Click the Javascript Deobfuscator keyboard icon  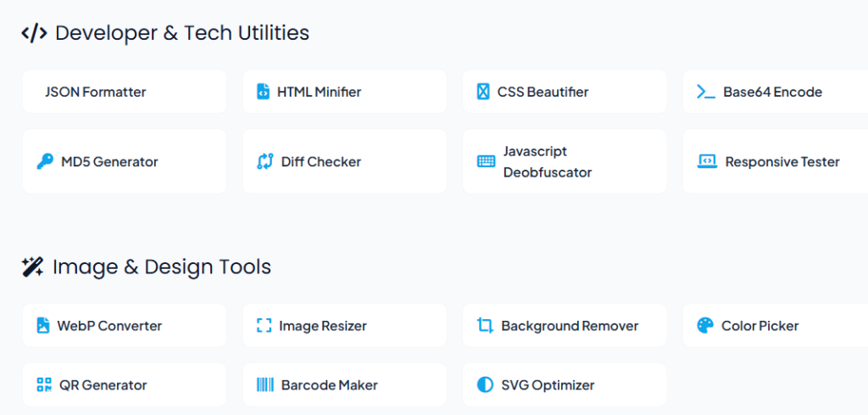coord(486,161)
